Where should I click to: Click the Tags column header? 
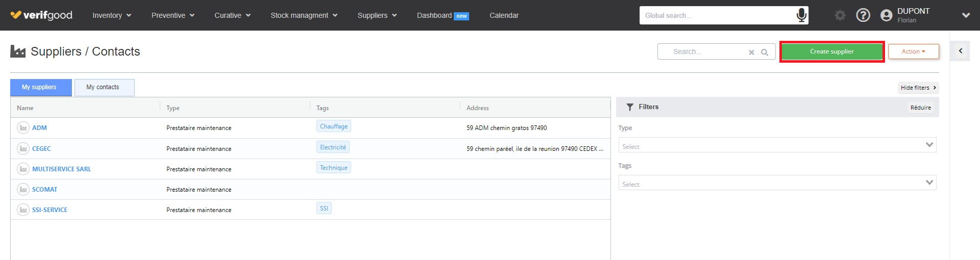tap(323, 108)
